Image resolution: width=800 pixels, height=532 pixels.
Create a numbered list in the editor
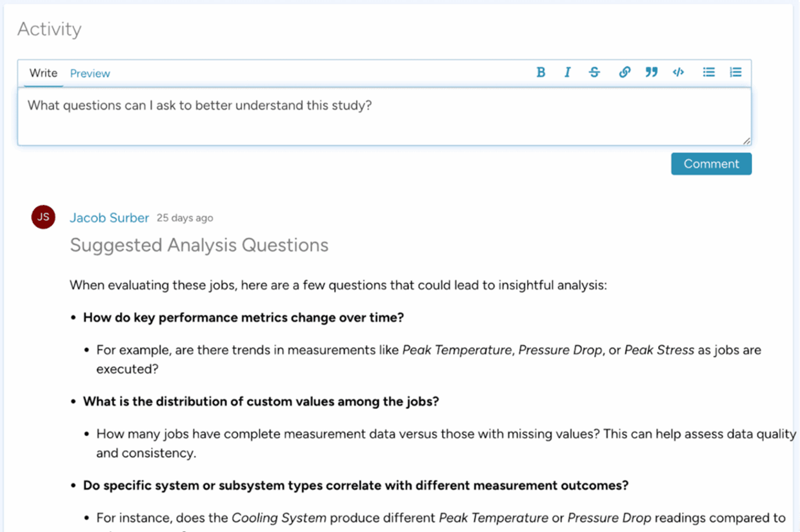(735, 72)
